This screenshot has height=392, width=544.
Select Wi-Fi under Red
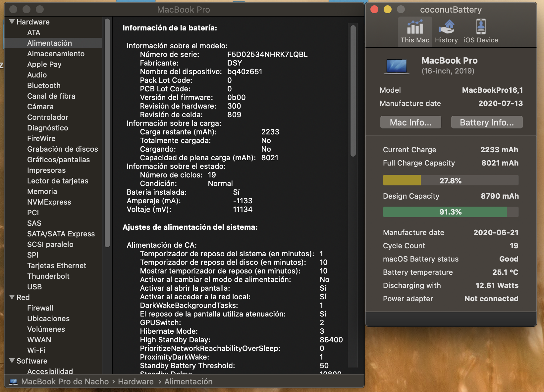pos(36,350)
